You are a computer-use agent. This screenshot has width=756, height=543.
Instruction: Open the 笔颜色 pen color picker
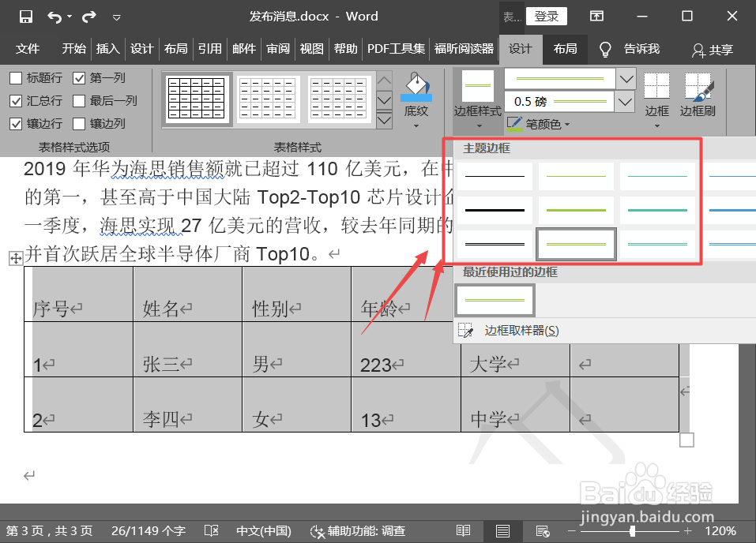coord(539,125)
